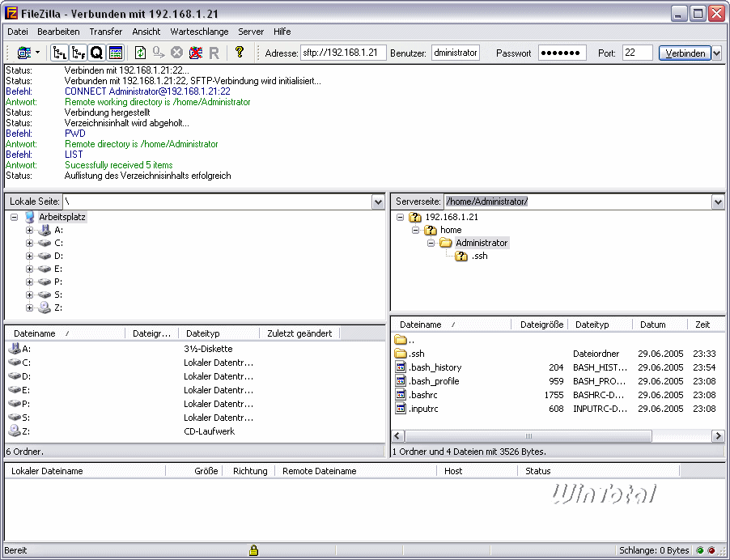Open the Serverseite path dropdown
730x560 pixels.
tap(717, 202)
